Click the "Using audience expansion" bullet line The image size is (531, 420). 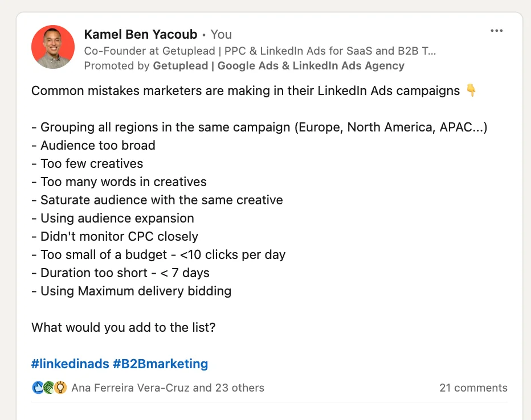click(117, 218)
